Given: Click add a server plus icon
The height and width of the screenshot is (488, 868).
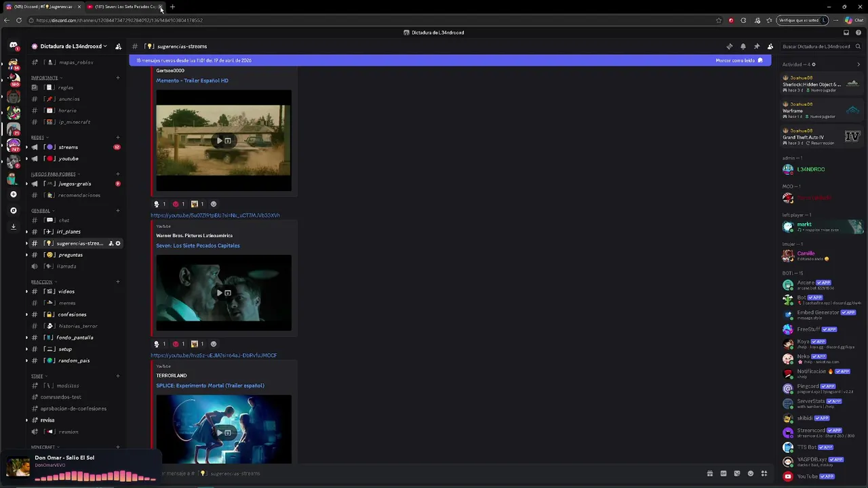Looking at the screenshot, I should 13,195.
